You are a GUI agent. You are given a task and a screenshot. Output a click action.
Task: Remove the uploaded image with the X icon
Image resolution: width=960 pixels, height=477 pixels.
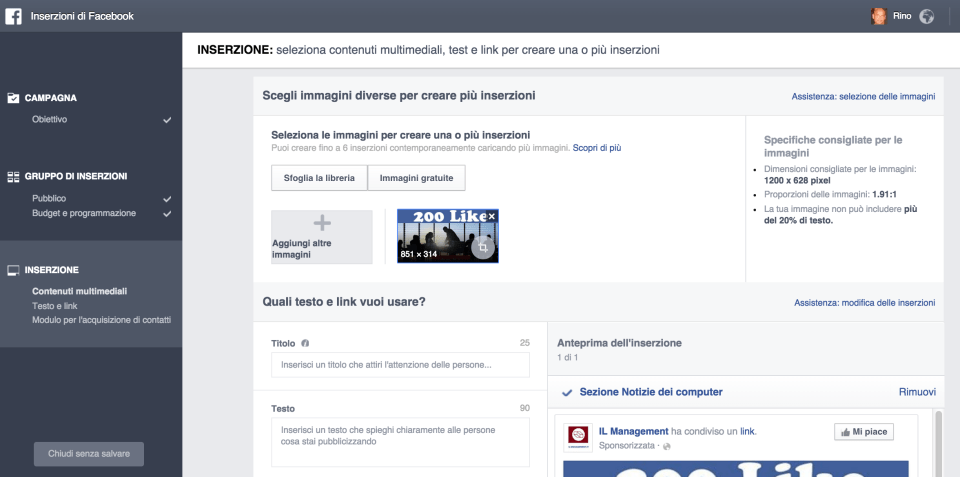pos(492,216)
